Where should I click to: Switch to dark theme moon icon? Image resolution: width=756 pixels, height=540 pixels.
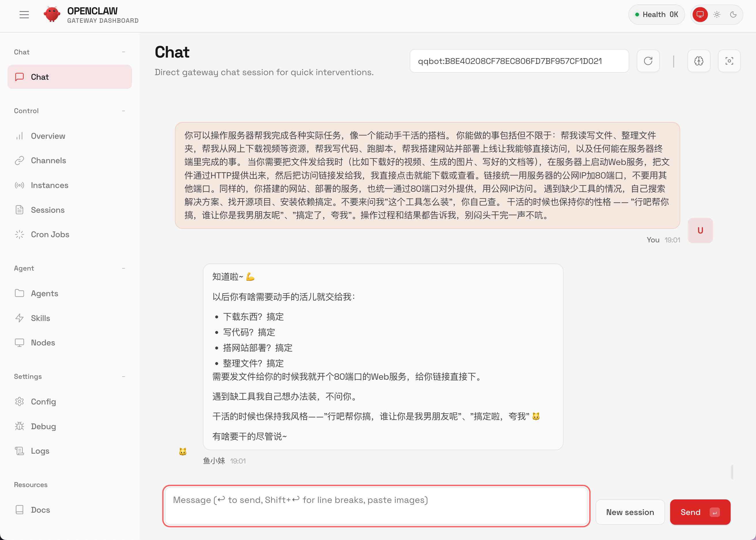pos(733,15)
